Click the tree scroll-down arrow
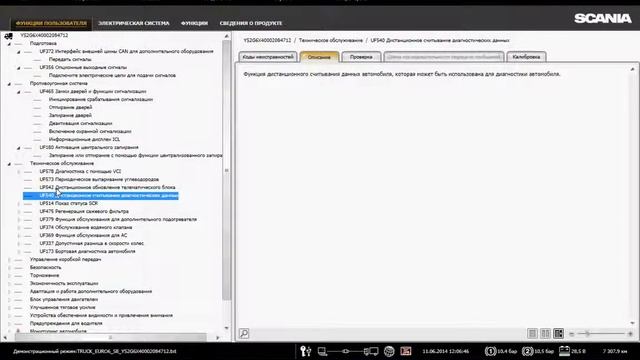This screenshot has width=640, height=360. [227, 328]
